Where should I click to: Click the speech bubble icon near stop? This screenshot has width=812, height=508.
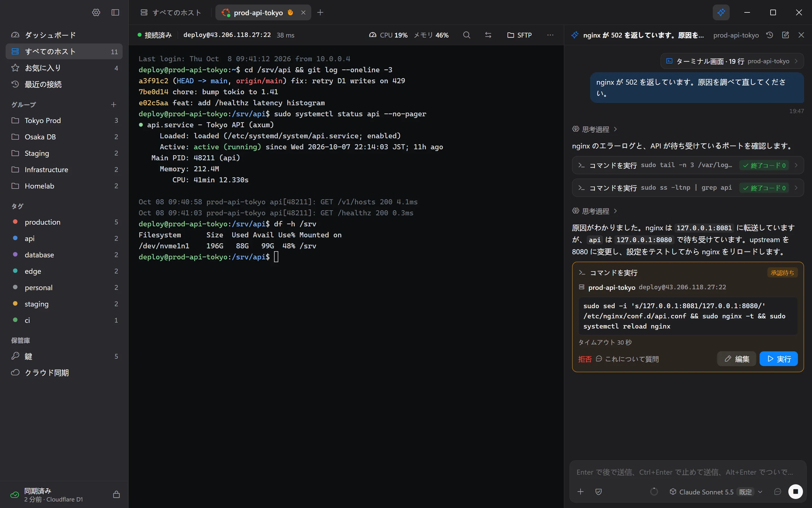[777, 492]
